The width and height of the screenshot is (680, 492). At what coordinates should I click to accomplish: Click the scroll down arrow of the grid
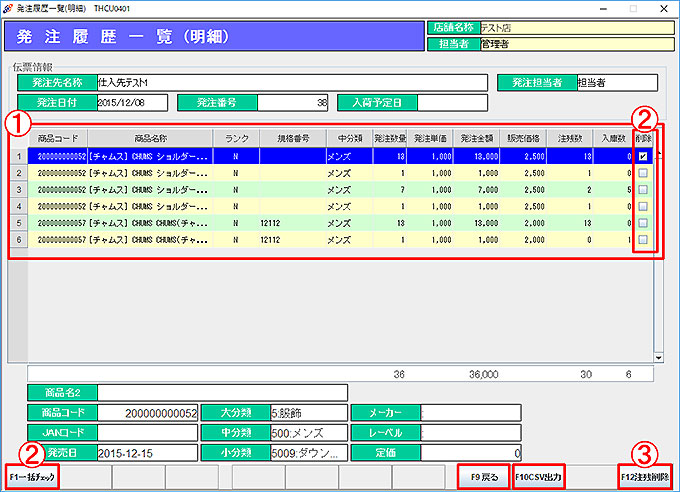[x=658, y=357]
